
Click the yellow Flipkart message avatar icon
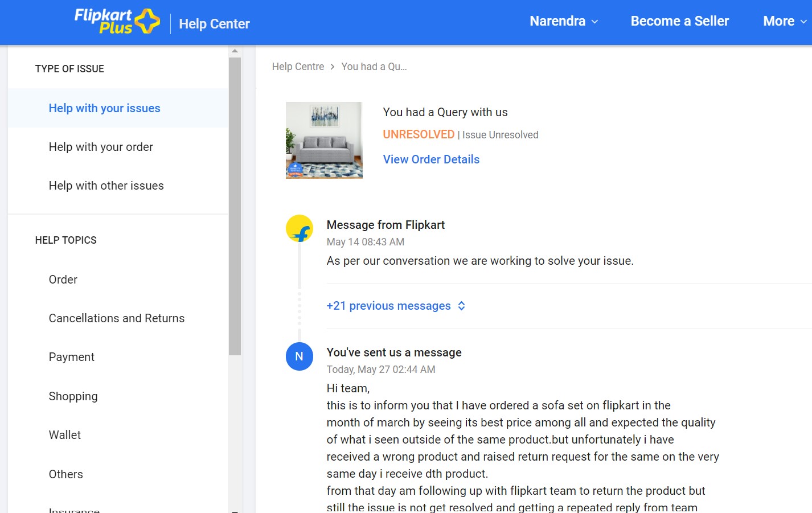coord(299,229)
